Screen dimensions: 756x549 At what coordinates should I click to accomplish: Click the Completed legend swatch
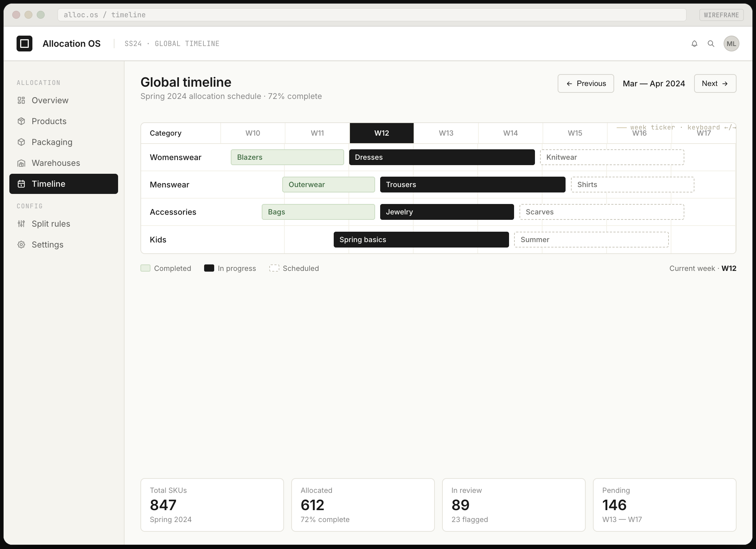click(x=145, y=268)
